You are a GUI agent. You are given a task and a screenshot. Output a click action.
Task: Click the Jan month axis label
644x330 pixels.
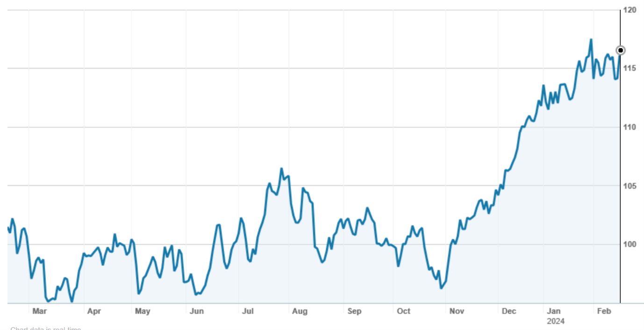coord(554,311)
